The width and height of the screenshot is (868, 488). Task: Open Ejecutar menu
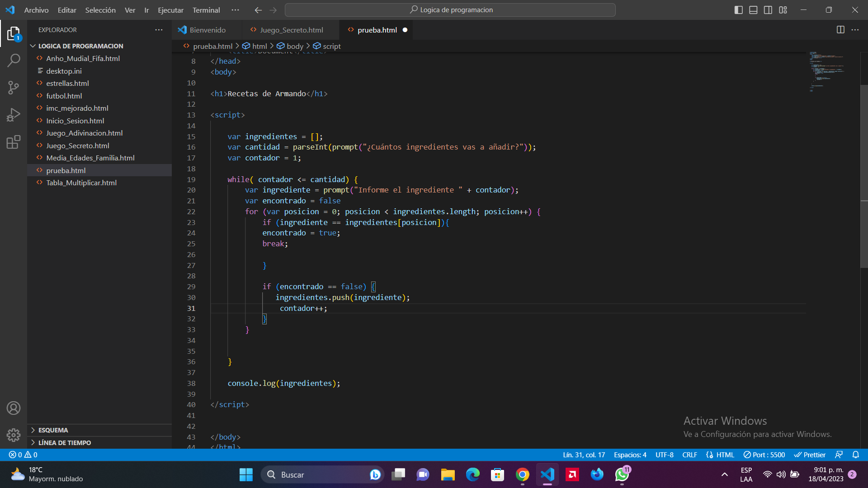click(x=170, y=10)
